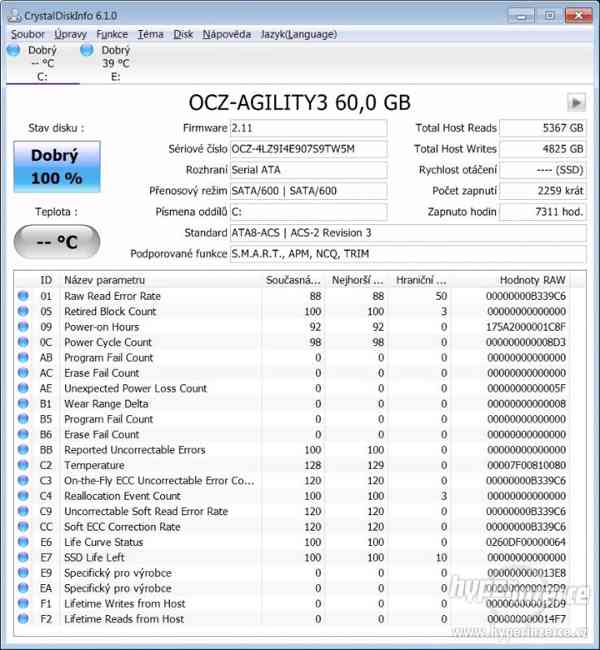The height and width of the screenshot is (650, 600).
Task: Click the Název parametru column header
Action: [x=160, y=280]
